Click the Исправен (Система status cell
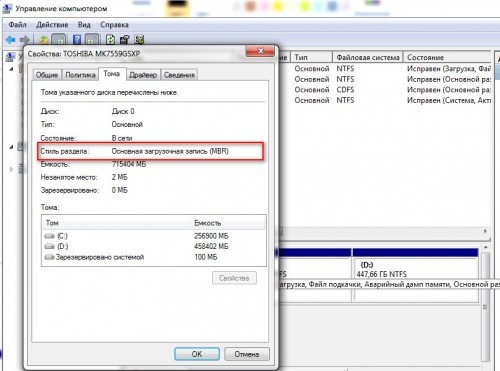The image size is (500, 371). point(449,100)
